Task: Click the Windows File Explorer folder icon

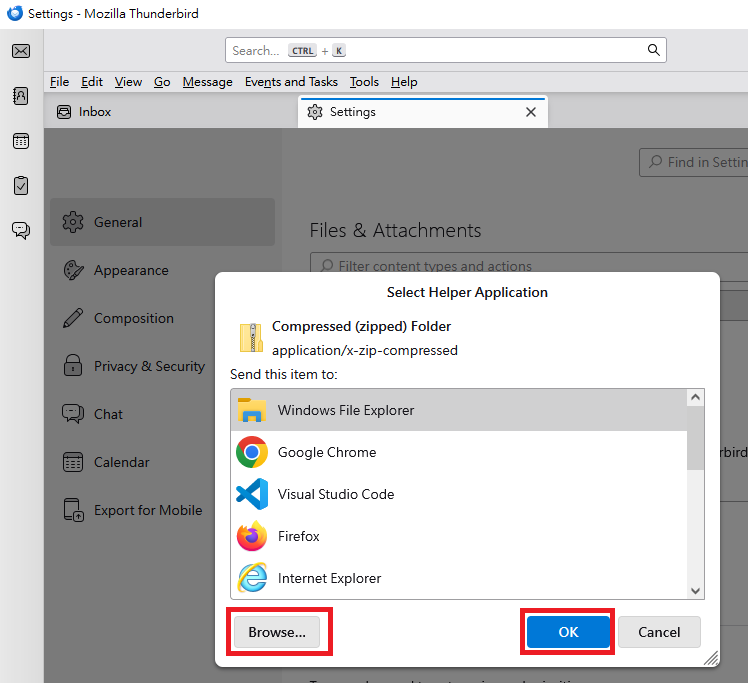Action: point(251,410)
